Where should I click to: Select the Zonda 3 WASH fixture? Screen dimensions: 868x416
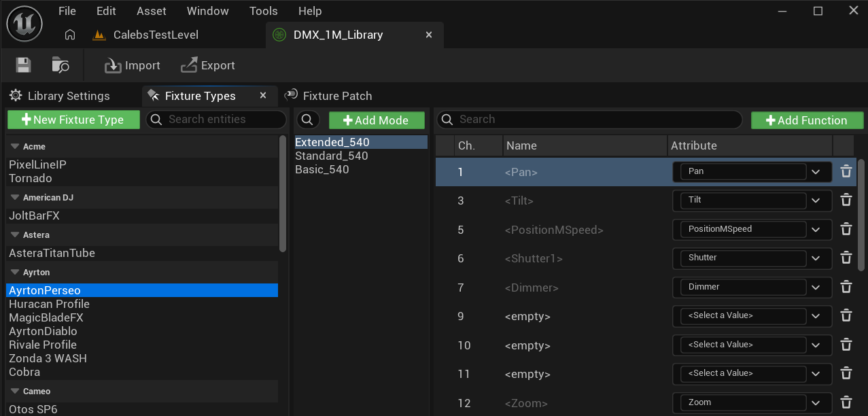[x=48, y=358]
